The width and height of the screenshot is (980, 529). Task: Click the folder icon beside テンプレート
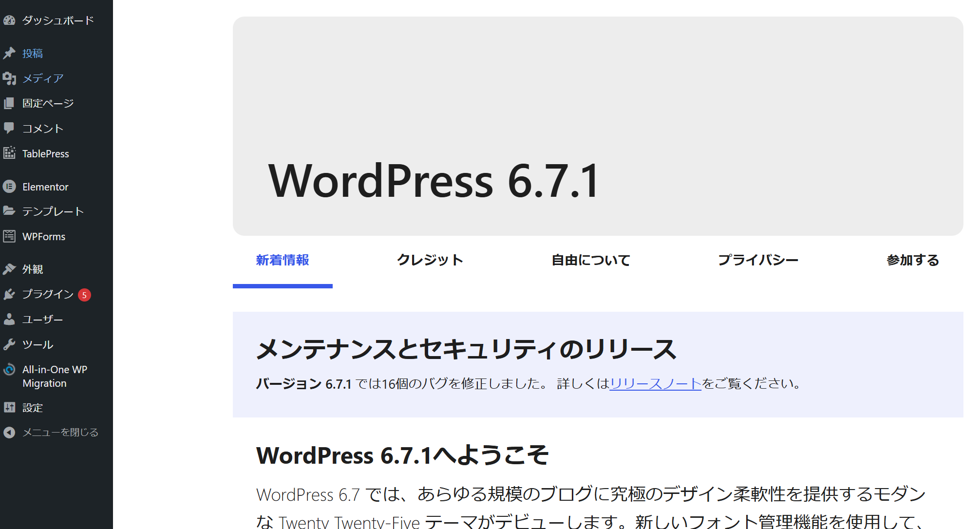[9, 211]
